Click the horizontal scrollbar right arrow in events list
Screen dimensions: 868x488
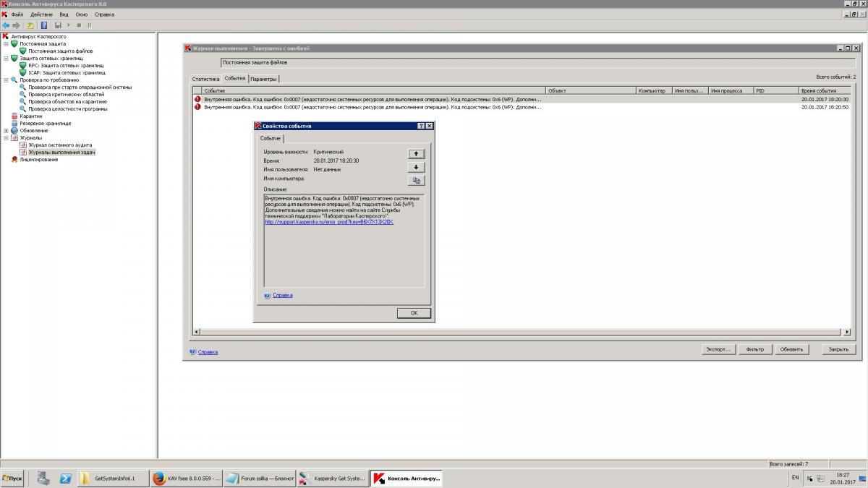pos(847,332)
